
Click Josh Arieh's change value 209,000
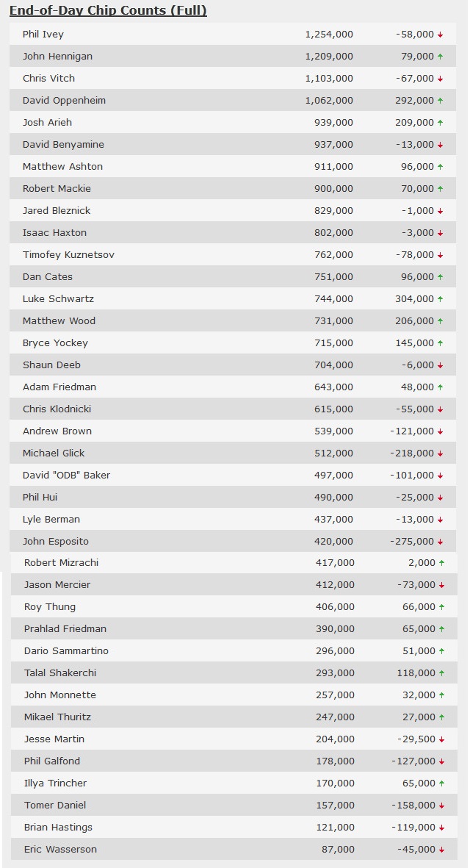click(415, 122)
